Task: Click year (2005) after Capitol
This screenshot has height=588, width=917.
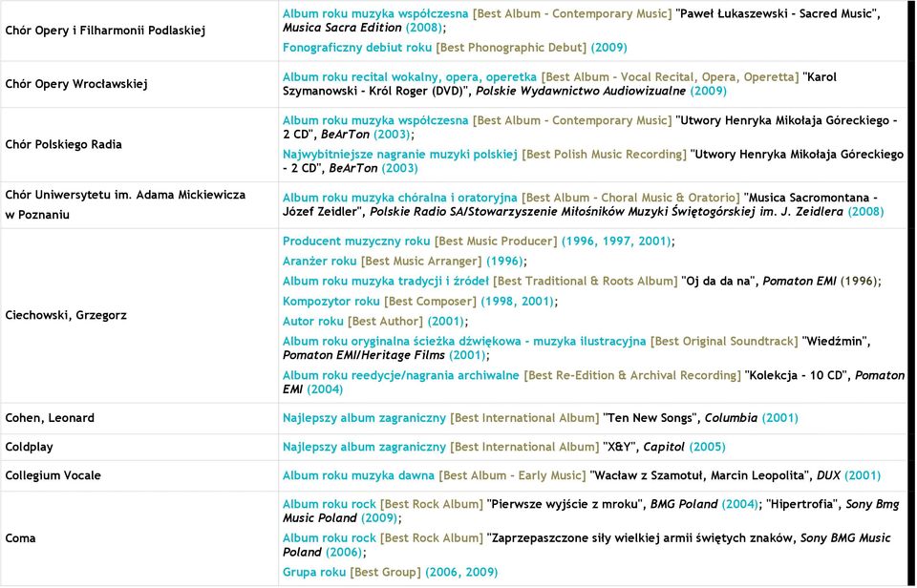Action: [x=707, y=447]
